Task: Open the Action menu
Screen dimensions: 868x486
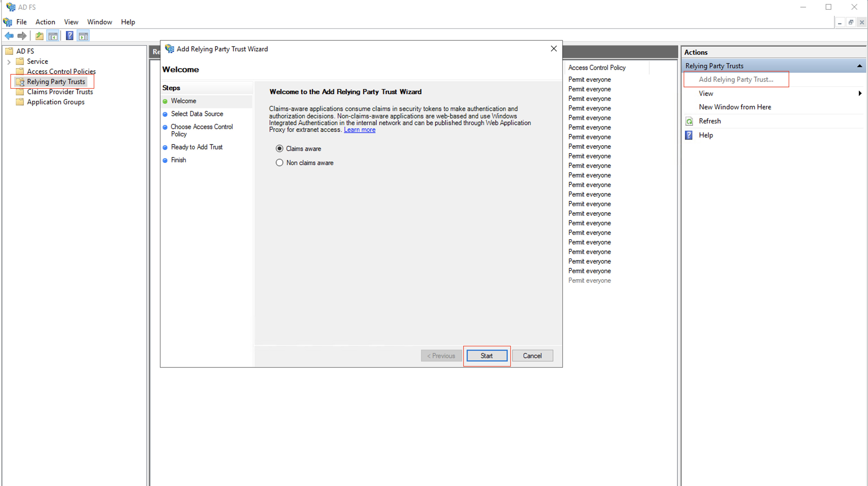Action: (45, 22)
